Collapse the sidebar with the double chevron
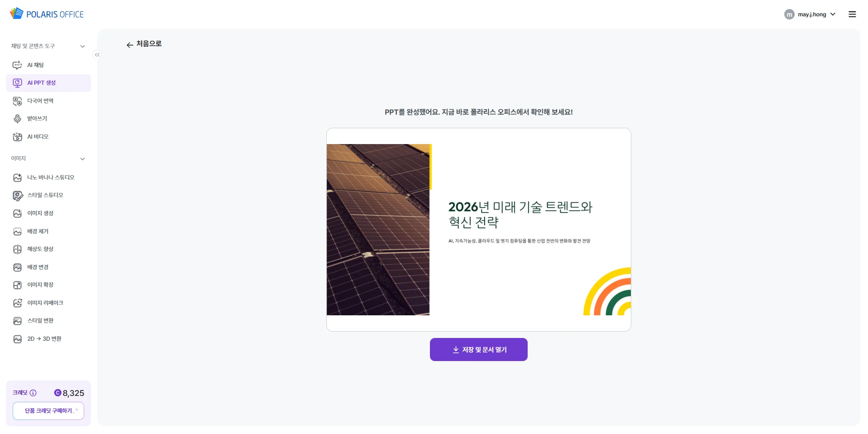The height and width of the screenshot is (434, 868). tap(97, 55)
